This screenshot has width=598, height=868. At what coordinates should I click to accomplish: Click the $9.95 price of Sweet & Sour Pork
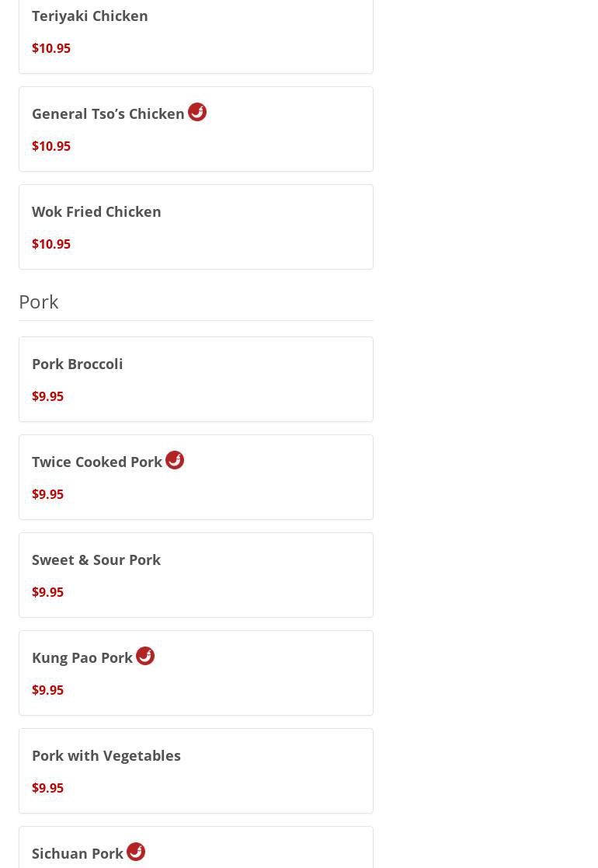point(48,592)
